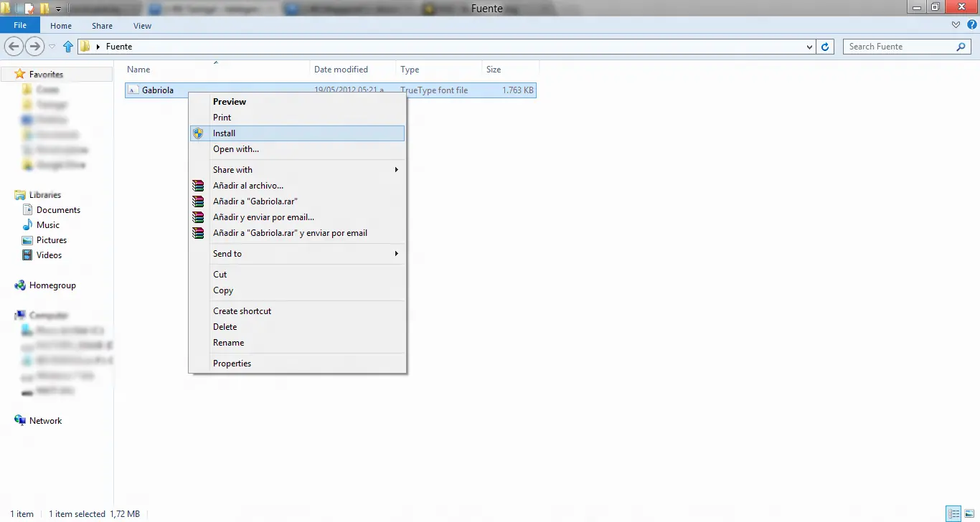Click the Properties icon in quick access toolbar

click(x=29, y=9)
